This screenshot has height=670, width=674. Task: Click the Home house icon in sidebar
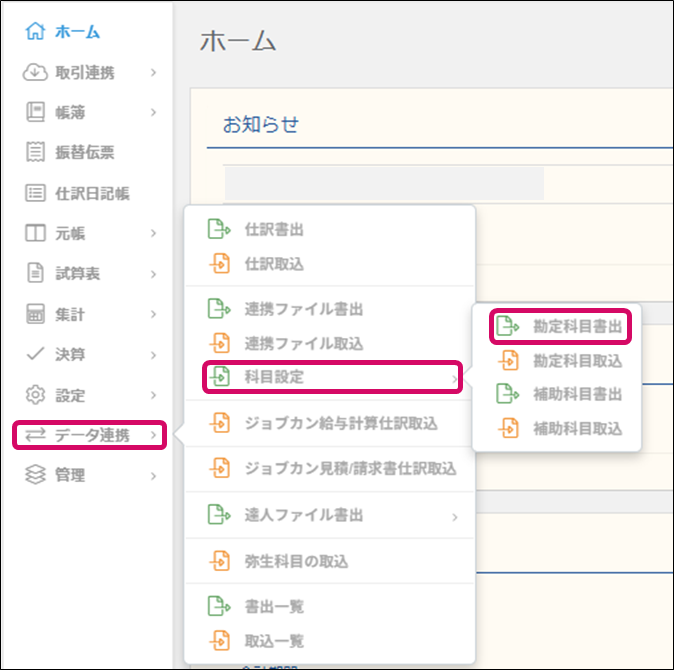pyautogui.click(x=36, y=31)
